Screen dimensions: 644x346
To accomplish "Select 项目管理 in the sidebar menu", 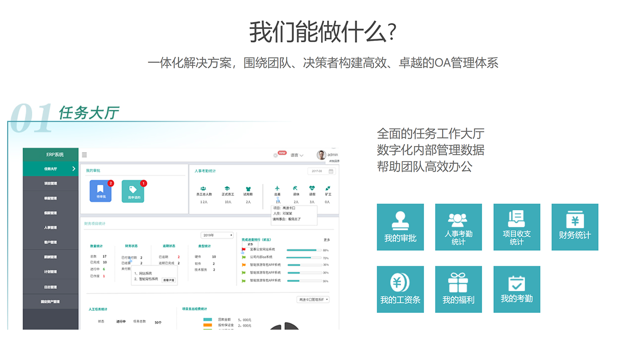I will (50, 183).
